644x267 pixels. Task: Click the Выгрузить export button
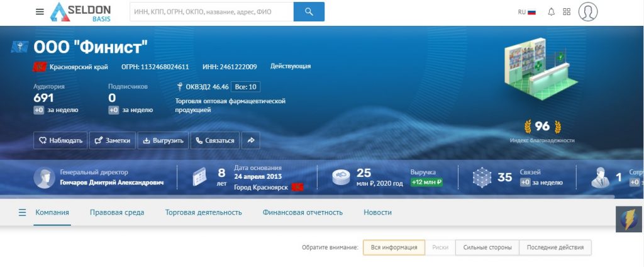click(x=163, y=140)
